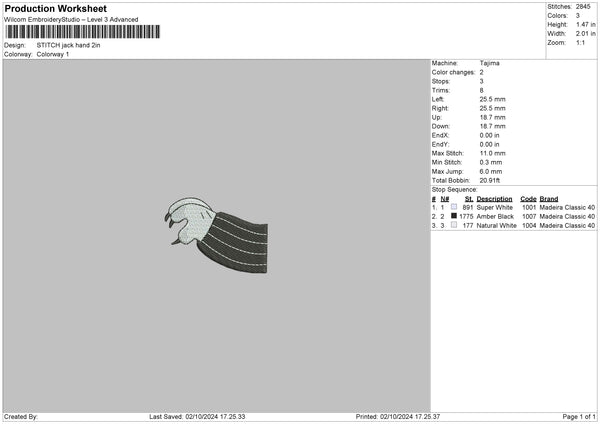This screenshot has height=424, width=600.
Task: Click the Amber Black color swatch
Action: click(x=454, y=216)
